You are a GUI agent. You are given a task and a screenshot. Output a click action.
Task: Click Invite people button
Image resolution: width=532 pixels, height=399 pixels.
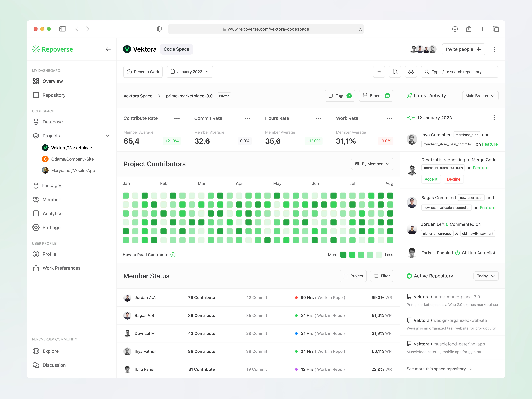[463, 49]
